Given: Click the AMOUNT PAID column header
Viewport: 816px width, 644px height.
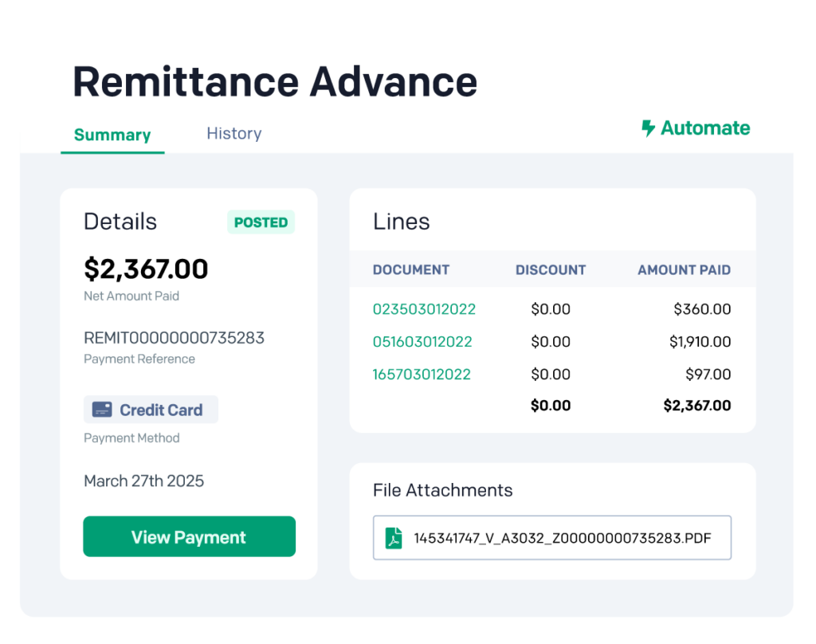Looking at the screenshot, I should pyautogui.click(x=685, y=269).
